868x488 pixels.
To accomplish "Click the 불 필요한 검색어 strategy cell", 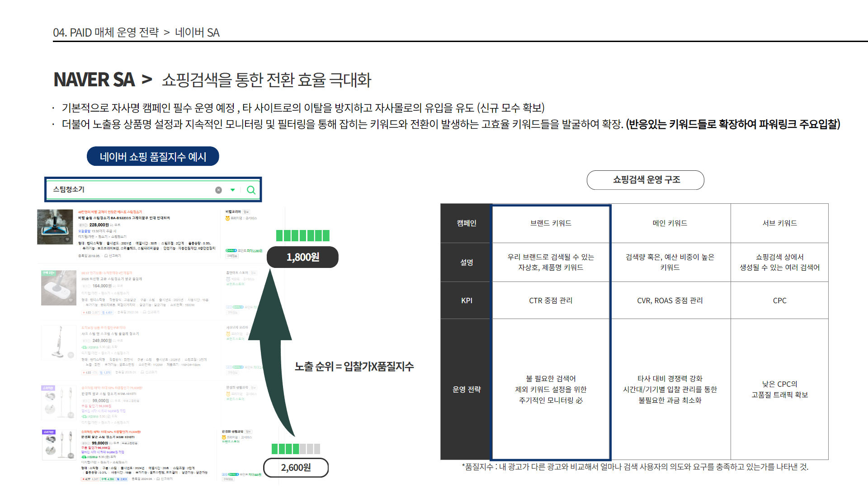I will pos(551,389).
